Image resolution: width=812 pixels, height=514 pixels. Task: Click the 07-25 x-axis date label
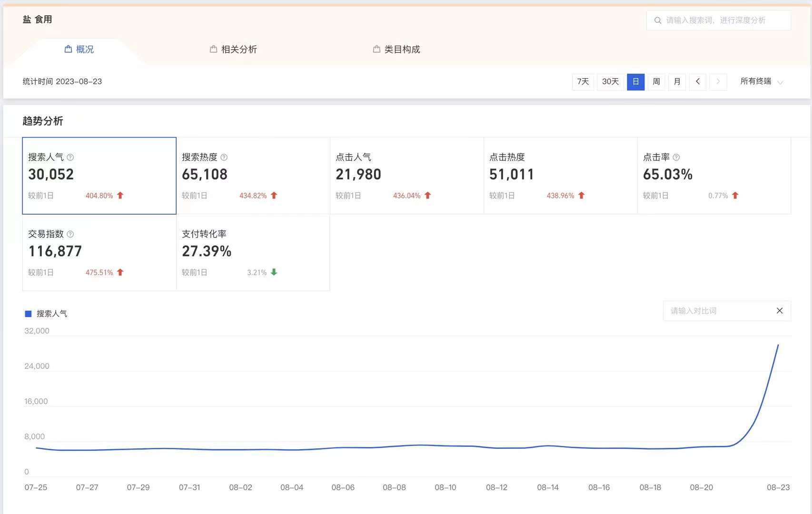36,487
